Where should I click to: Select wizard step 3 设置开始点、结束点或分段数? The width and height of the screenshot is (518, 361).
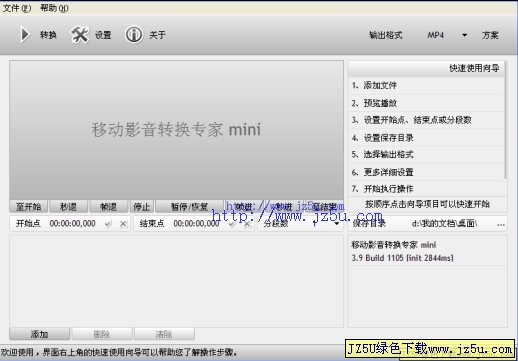click(x=426, y=120)
